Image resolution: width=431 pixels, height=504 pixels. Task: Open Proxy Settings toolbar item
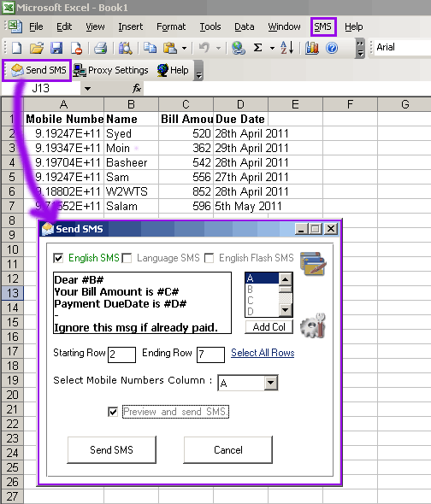point(110,70)
